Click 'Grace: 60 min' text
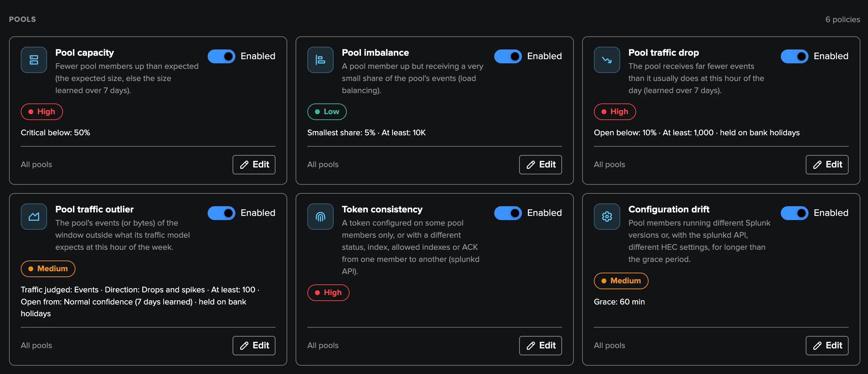This screenshot has height=374, width=868. pyautogui.click(x=620, y=302)
